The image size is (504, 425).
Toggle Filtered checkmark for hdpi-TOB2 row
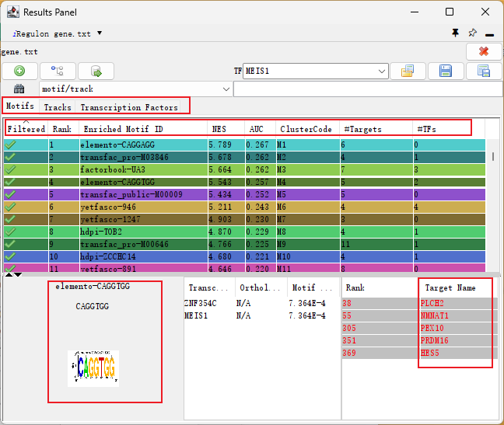[x=11, y=231]
